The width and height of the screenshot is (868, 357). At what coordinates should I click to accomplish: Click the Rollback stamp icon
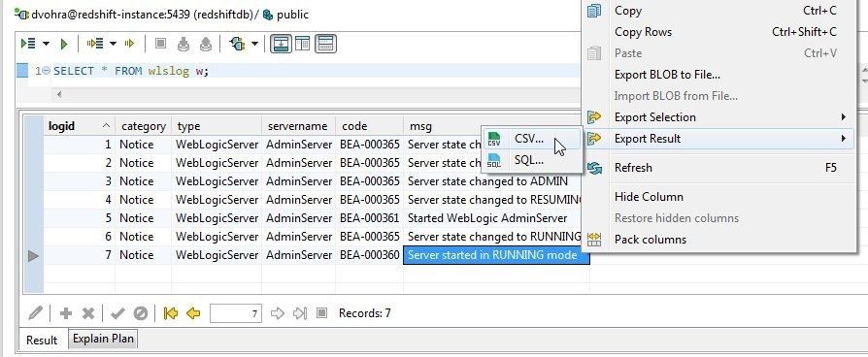click(206, 44)
